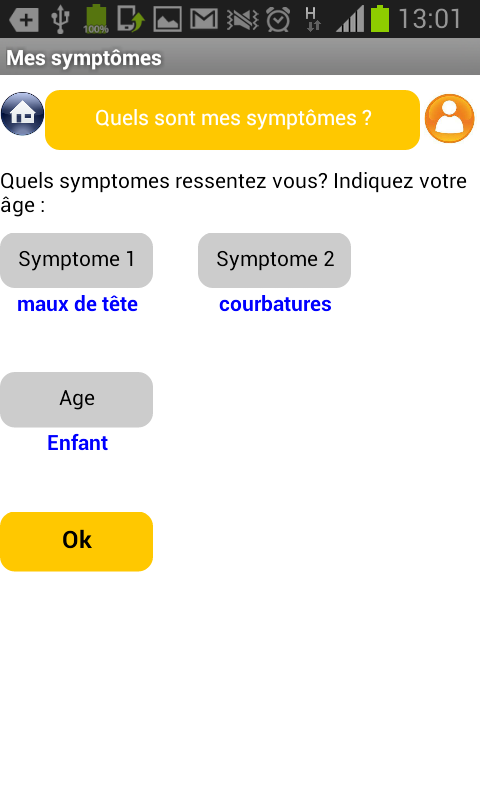
Task: Open the Symptome 1 selector
Action: pos(77,260)
